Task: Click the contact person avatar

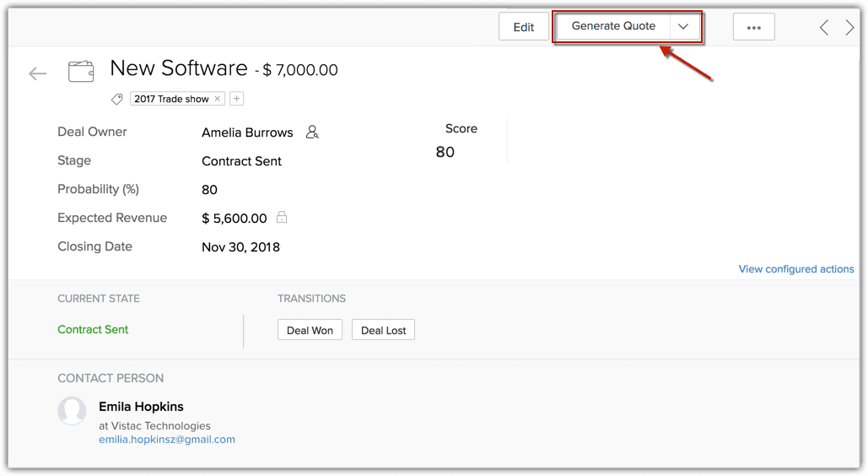Action: click(72, 411)
